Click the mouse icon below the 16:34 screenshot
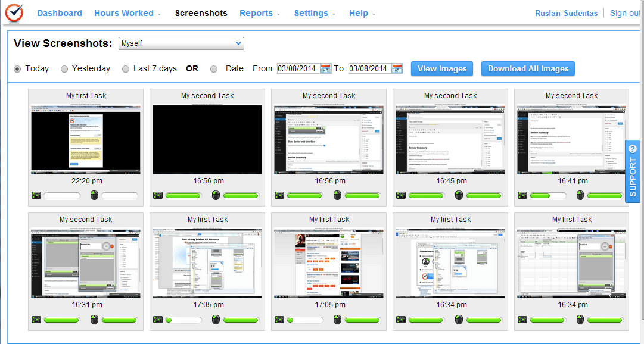This screenshot has height=344, width=644. [458, 319]
